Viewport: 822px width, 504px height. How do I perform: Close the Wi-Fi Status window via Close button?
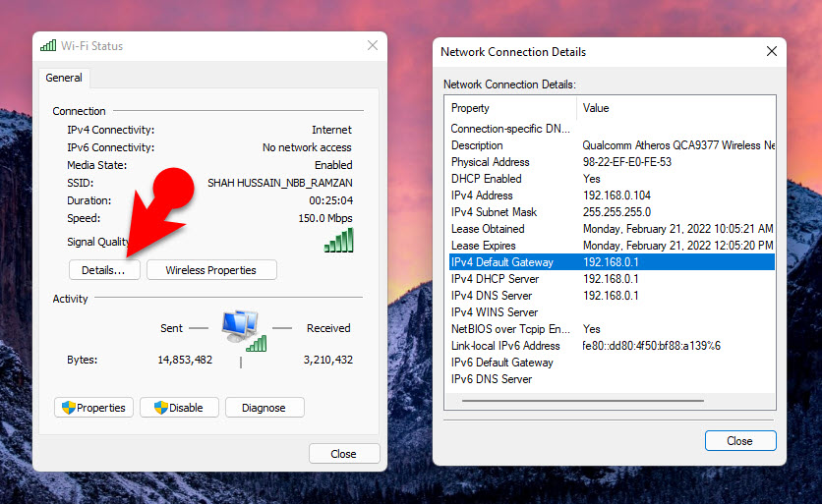click(344, 454)
